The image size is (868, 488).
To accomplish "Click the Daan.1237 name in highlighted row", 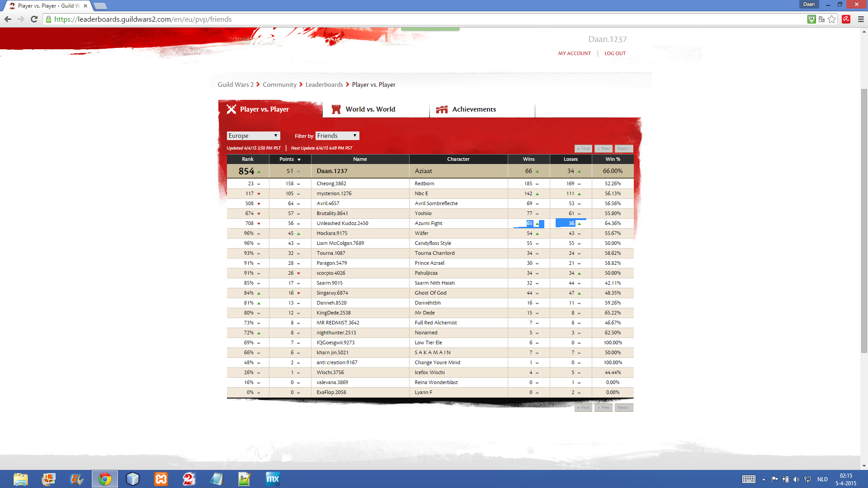I will [332, 171].
